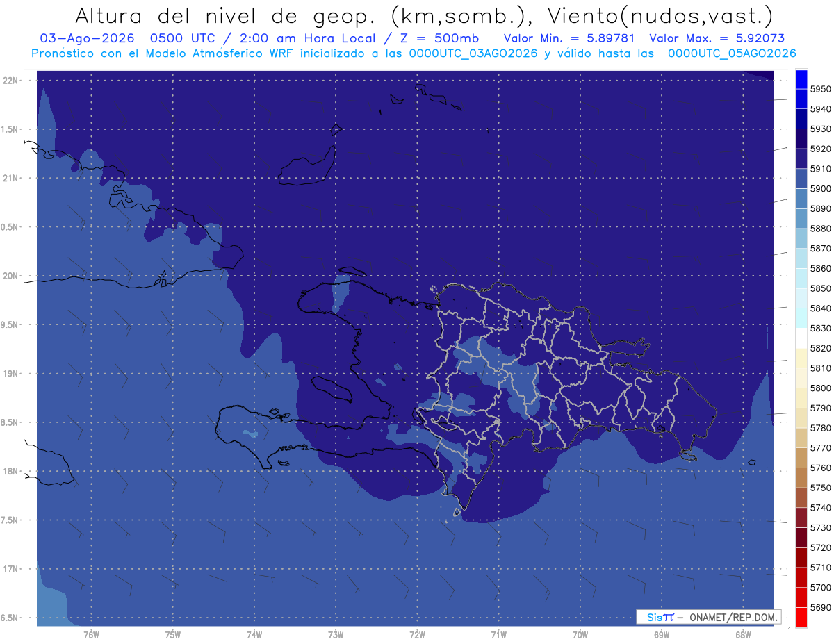Click the 5920 color scale label
Viewport: 834px width, 644px height.
pyautogui.click(x=820, y=149)
